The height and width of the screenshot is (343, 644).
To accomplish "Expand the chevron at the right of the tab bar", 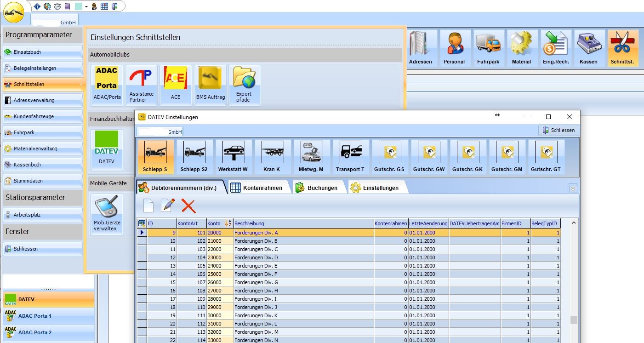I will point(572,188).
